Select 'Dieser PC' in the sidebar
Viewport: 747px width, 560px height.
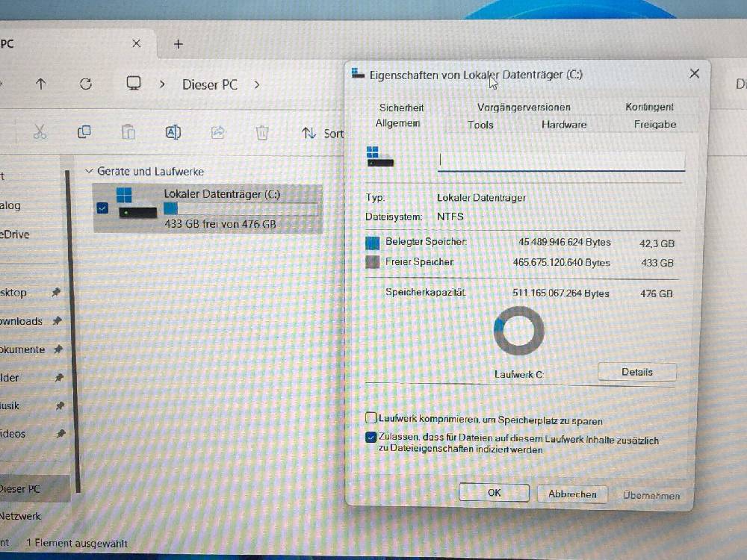coord(34,488)
